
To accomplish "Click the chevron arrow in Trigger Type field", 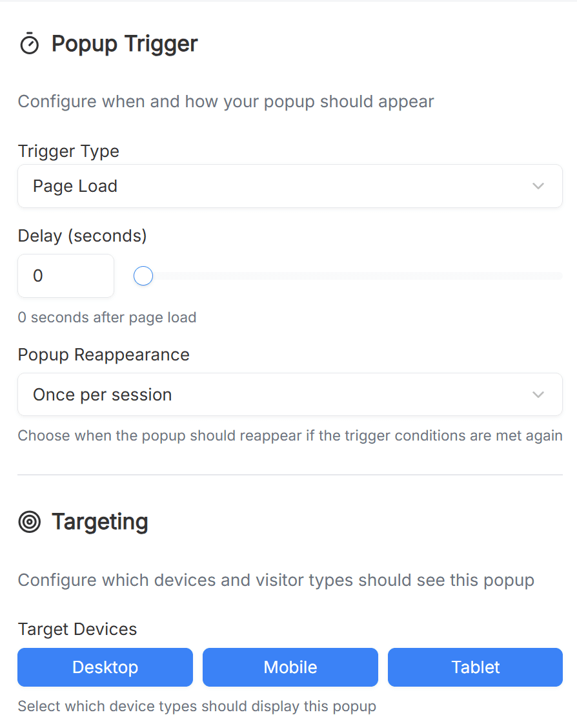I will tap(538, 186).
